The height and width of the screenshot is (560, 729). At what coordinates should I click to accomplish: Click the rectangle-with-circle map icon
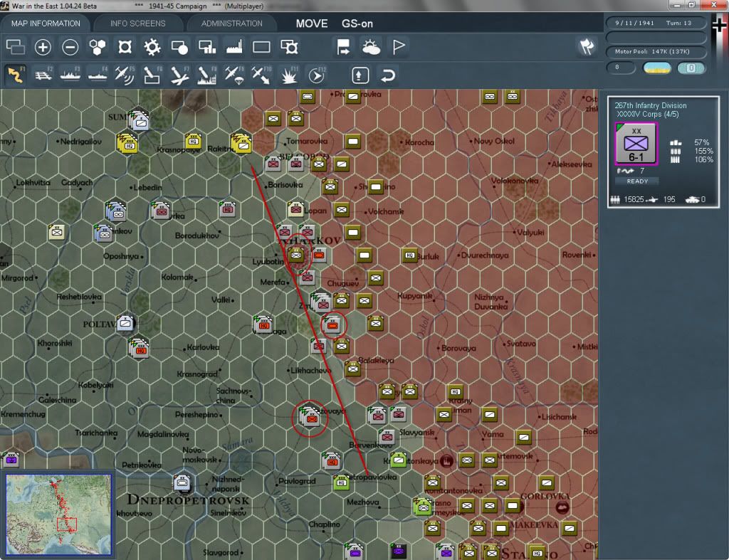pos(179,47)
